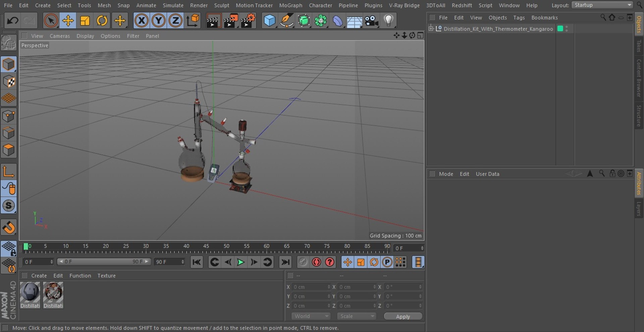
Task: Switch to Texture mode
Action: coord(9,81)
